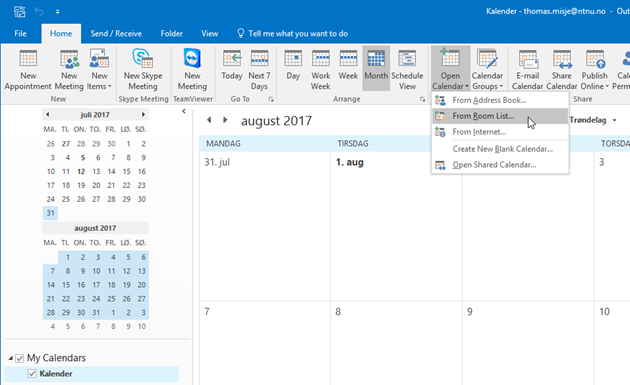Collapse the My Calendars group

pyautogui.click(x=10, y=358)
